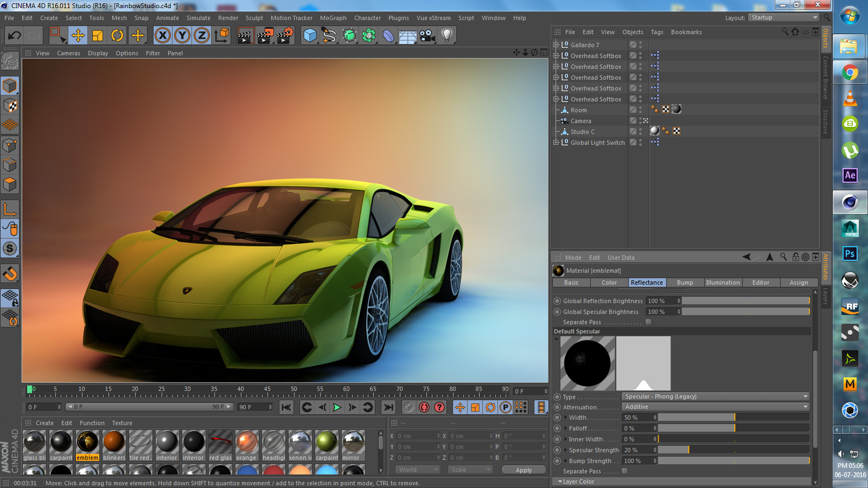This screenshot has width=868, height=488.
Task: Open the Startup layout dropdown
Action: pyautogui.click(x=783, y=17)
